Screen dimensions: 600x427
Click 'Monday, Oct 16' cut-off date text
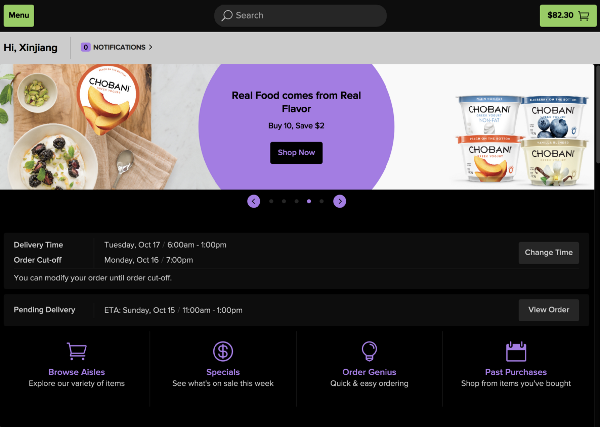point(131,260)
